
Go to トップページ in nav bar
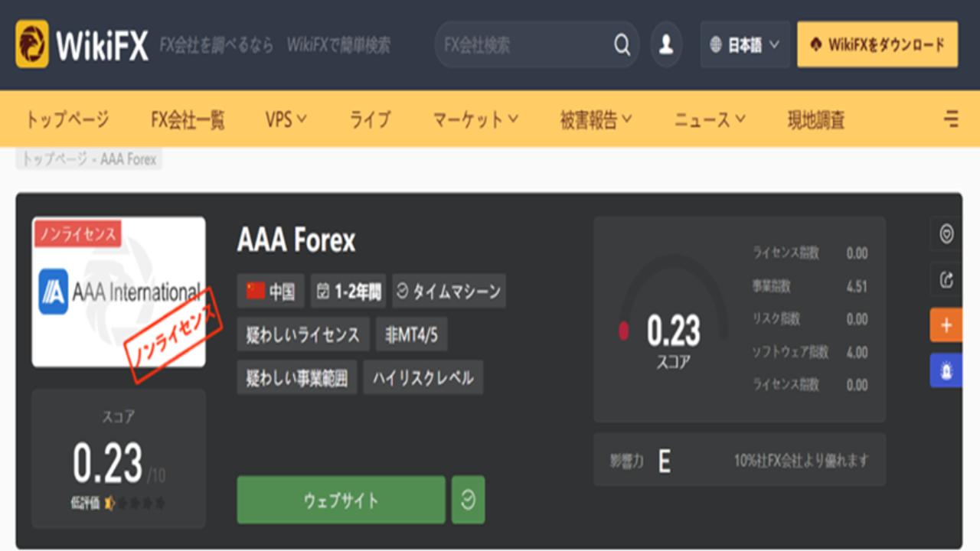pyautogui.click(x=67, y=119)
